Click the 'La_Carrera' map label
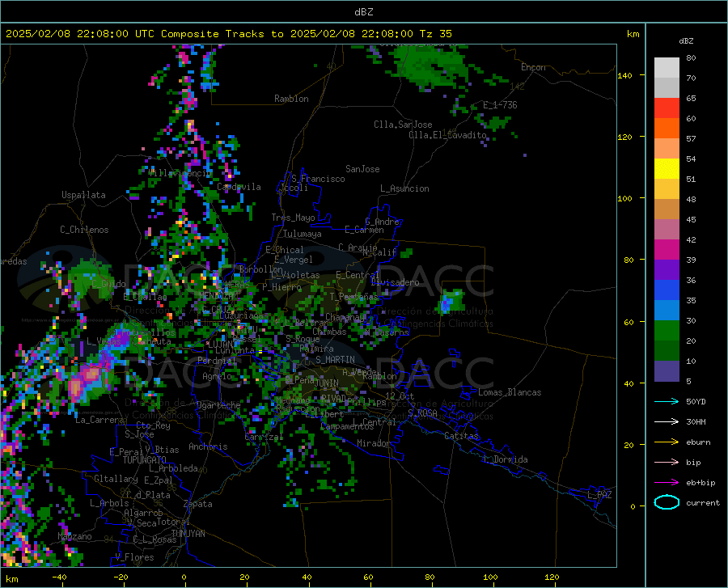 (99, 420)
